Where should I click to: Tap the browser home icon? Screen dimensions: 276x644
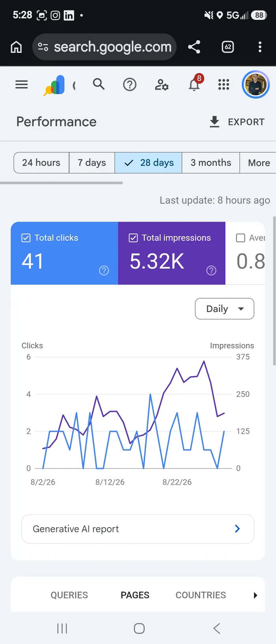tap(16, 47)
